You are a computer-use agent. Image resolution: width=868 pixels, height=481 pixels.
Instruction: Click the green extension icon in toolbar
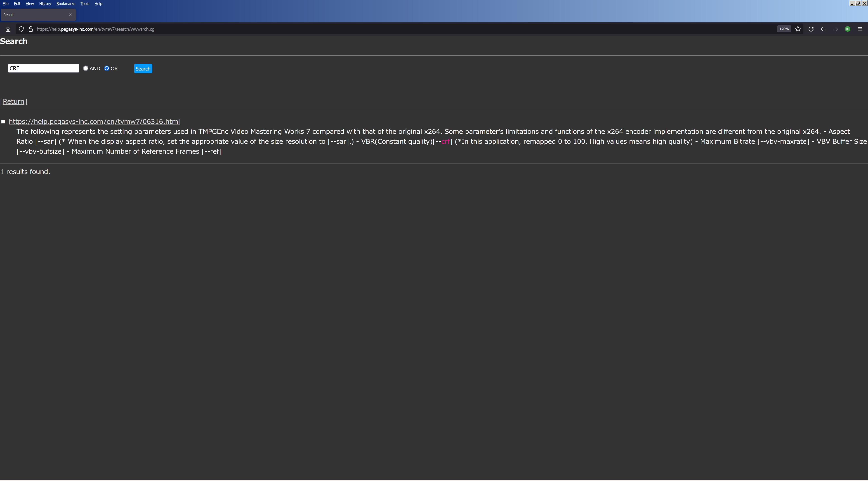[x=847, y=29]
